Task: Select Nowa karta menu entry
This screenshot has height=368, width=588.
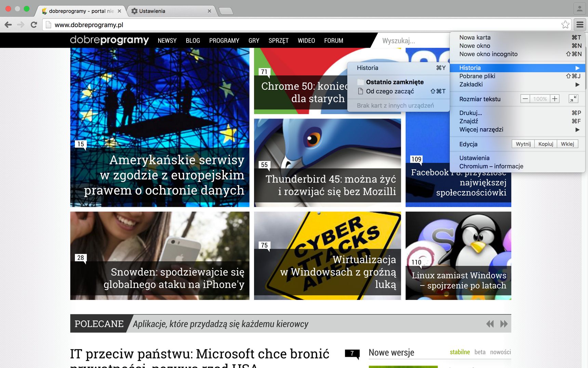Action: pos(518,37)
